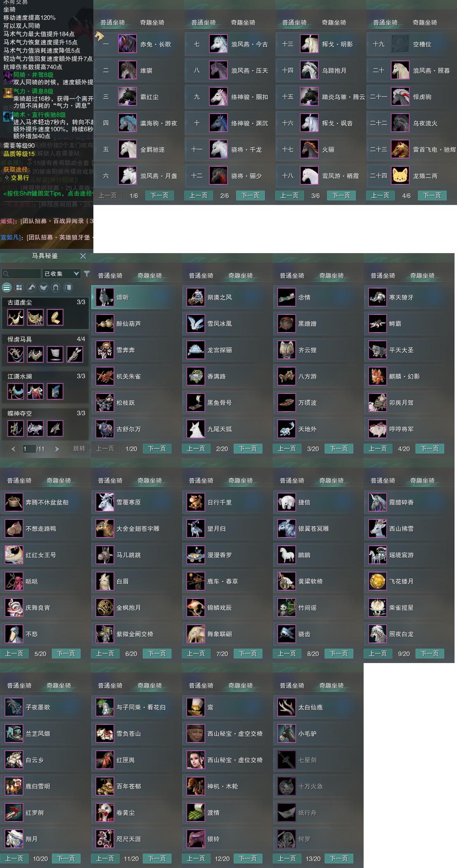Image resolution: width=457 pixels, height=868 pixels.
Task: Click the 交易行 acquisition link
Action: [20, 178]
